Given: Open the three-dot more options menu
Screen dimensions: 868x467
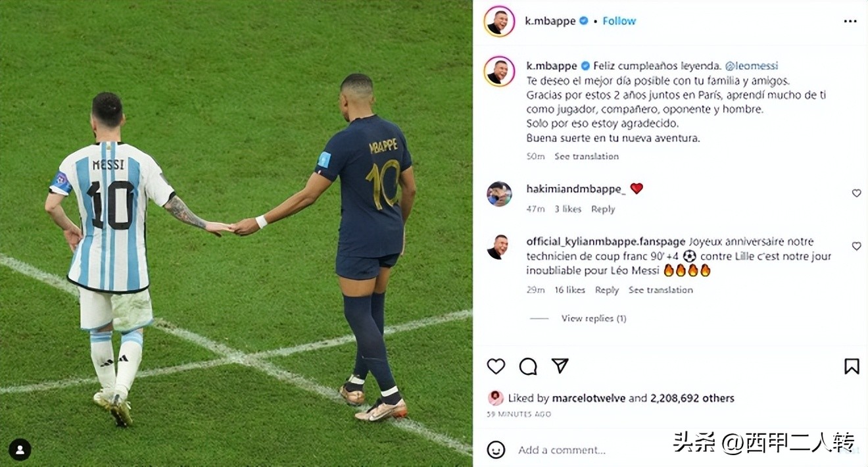Looking at the screenshot, I should (x=850, y=21).
